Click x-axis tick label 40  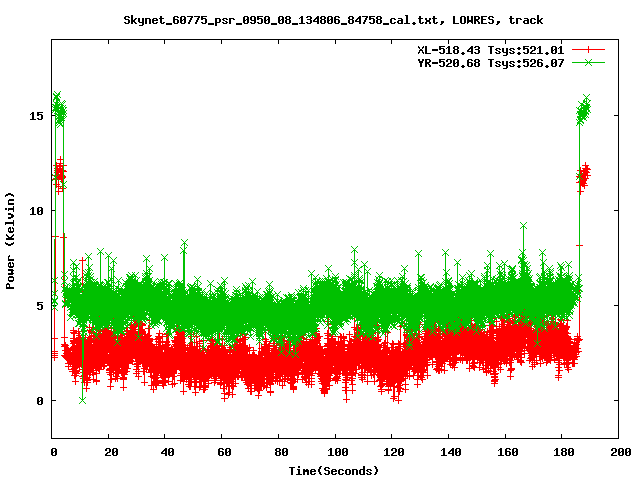(x=167, y=452)
